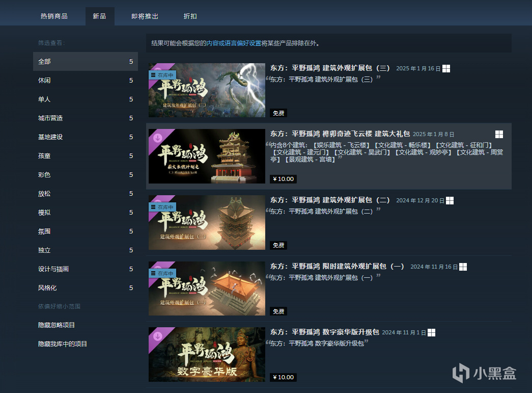Click Windows icon on 飞云楼 建筑大礼包 row
The width and height of the screenshot is (532, 393).
499,134
